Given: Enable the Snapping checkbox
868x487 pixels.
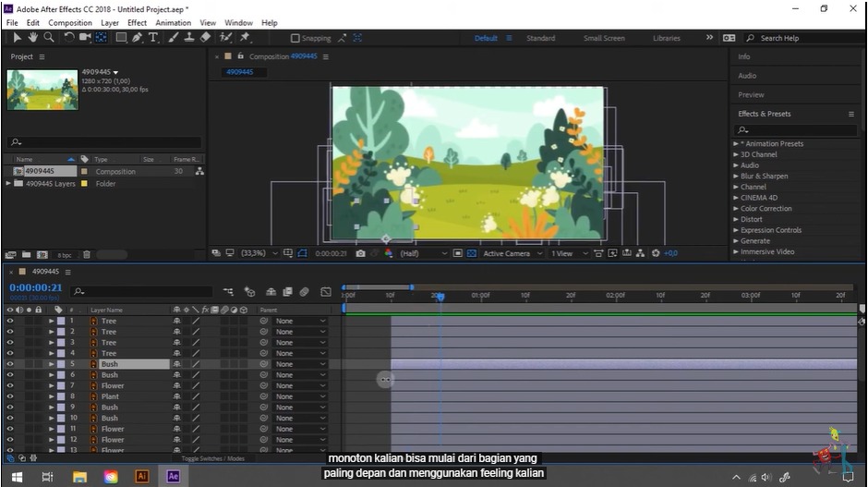Looking at the screenshot, I should (x=295, y=39).
